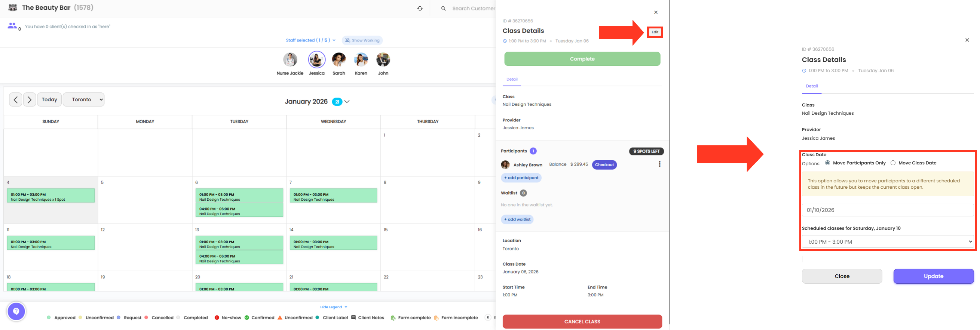
Task: Open Sunday Jan 4 Nail Design class
Action: pos(50,196)
